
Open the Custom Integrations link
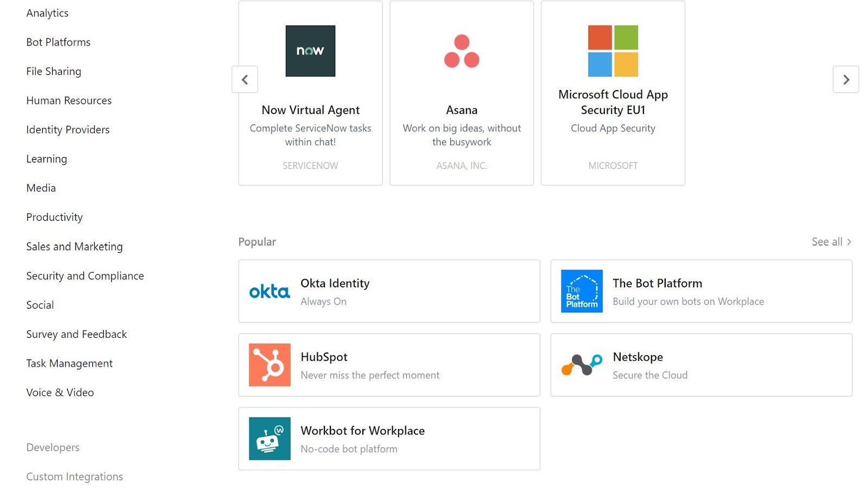click(x=75, y=477)
